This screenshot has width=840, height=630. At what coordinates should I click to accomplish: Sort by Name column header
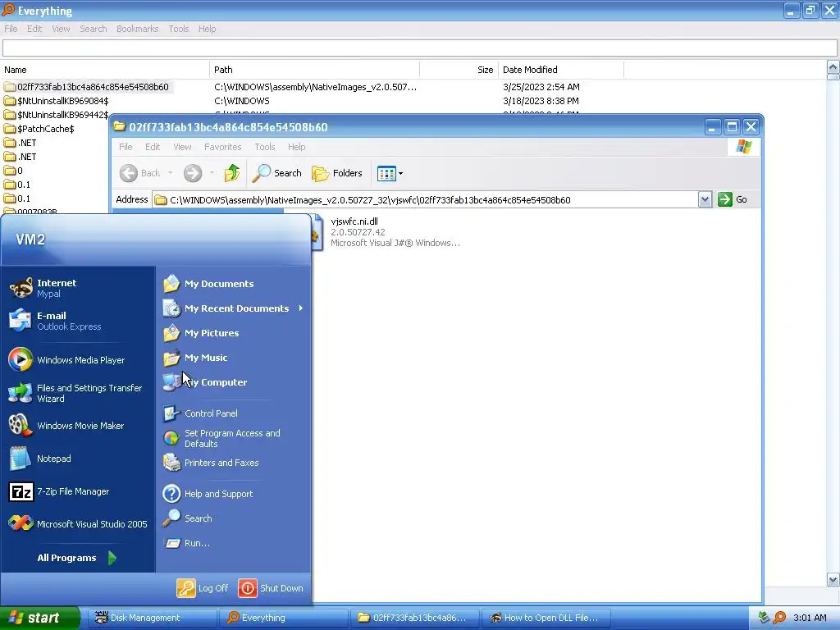(x=104, y=70)
